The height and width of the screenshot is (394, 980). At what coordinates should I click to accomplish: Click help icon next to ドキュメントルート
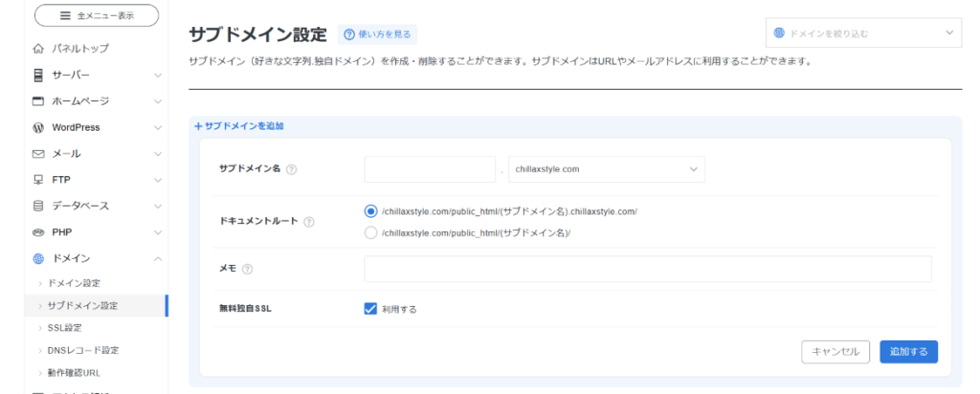(309, 222)
